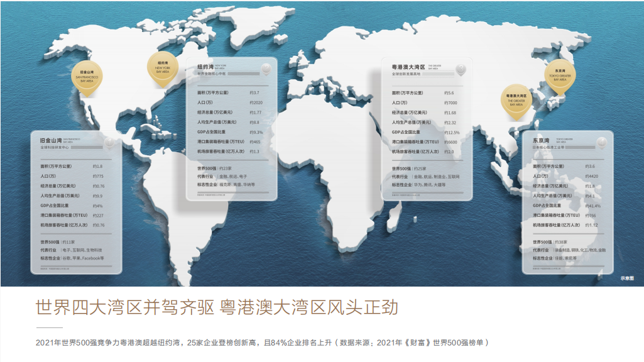
Task: Click the 粤港澳大湾区 info card heading
Action: [x=408, y=65]
